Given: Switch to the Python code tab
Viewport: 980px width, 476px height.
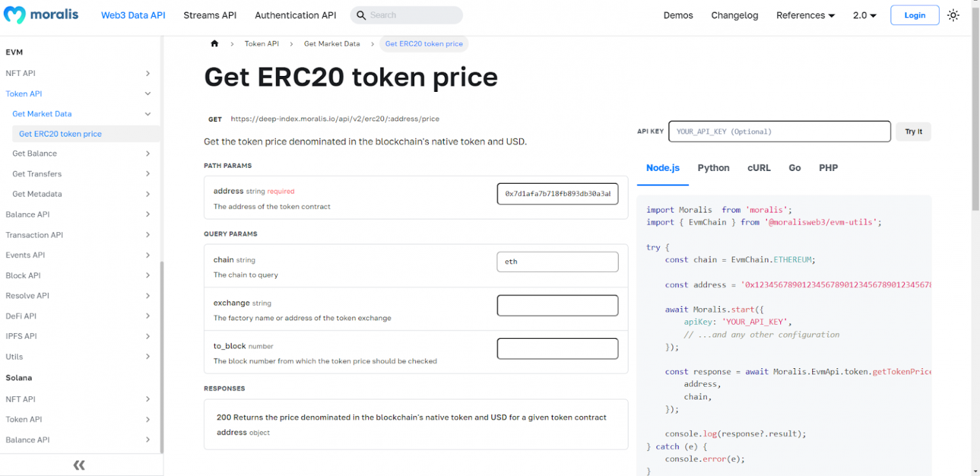Looking at the screenshot, I should (x=713, y=168).
